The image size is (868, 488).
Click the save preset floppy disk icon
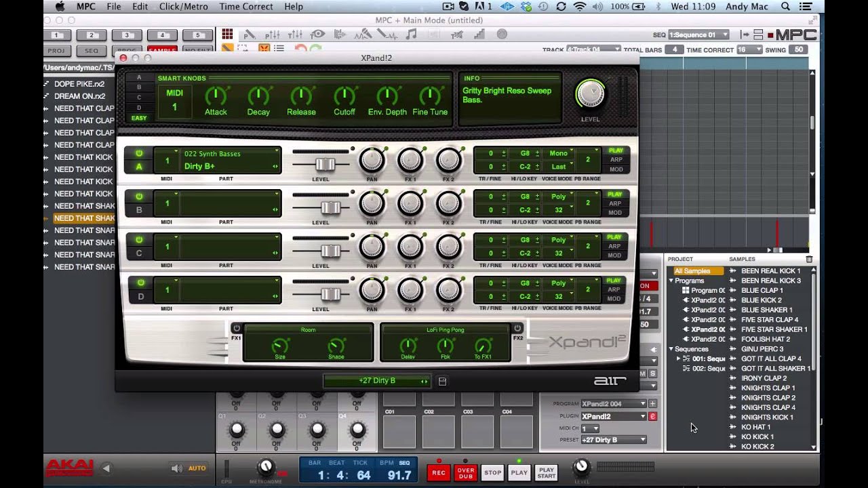coord(442,381)
